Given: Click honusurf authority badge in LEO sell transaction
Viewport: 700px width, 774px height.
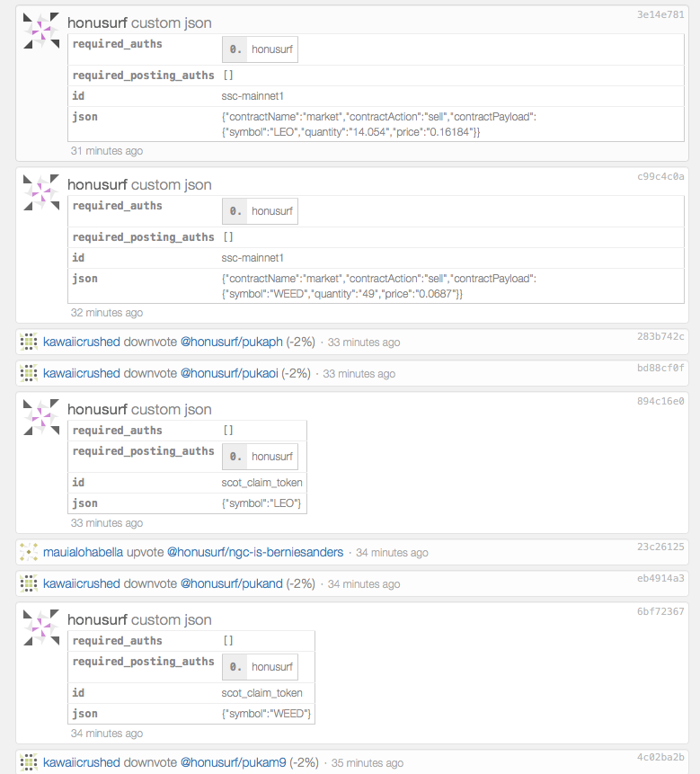Looking at the screenshot, I should pyautogui.click(x=261, y=49).
